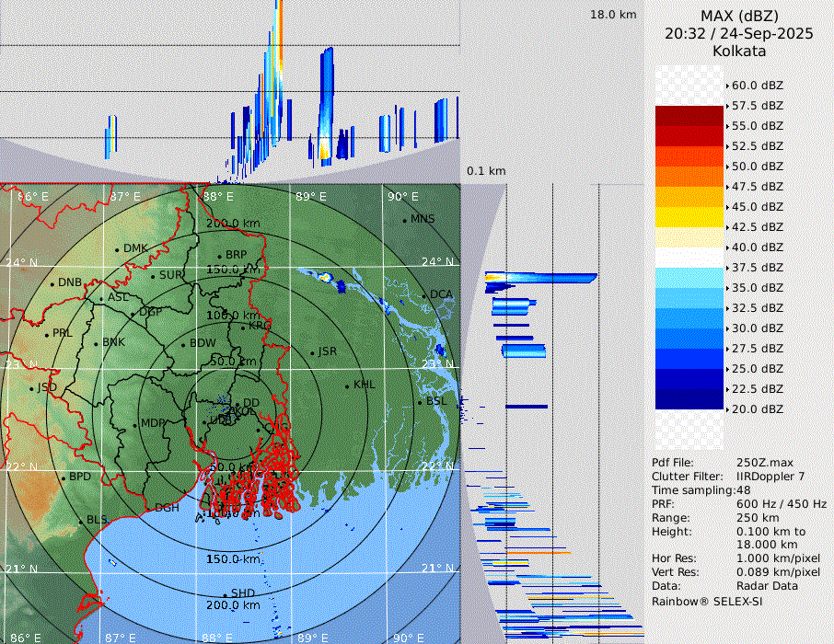Select the DMK station marker
This screenshot has width=834, height=644.
(x=117, y=249)
